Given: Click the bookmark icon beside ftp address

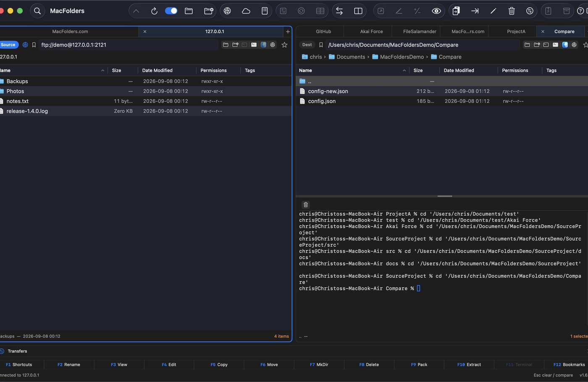Looking at the screenshot, I should pos(34,45).
